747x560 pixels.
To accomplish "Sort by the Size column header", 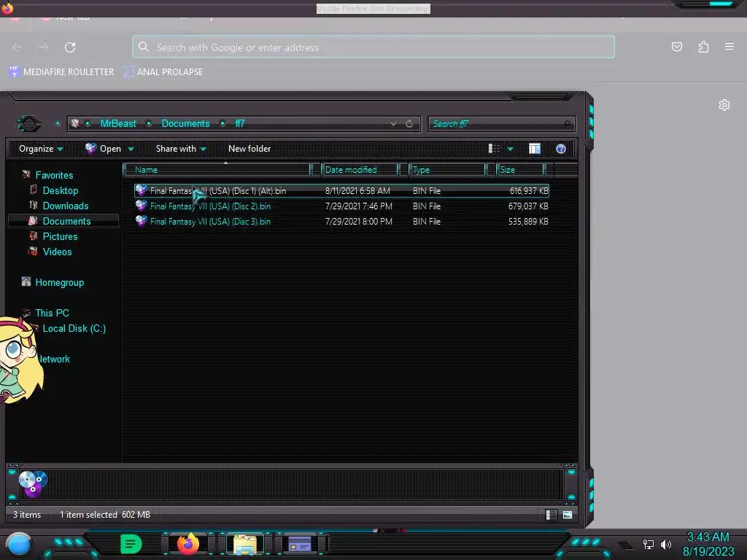I will [x=520, y=170].
